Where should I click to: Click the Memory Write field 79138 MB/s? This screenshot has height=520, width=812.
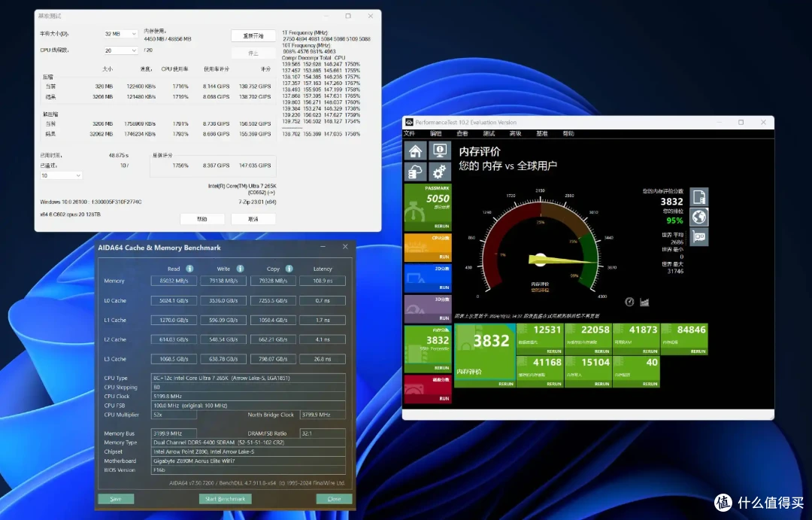pos(224,281)
